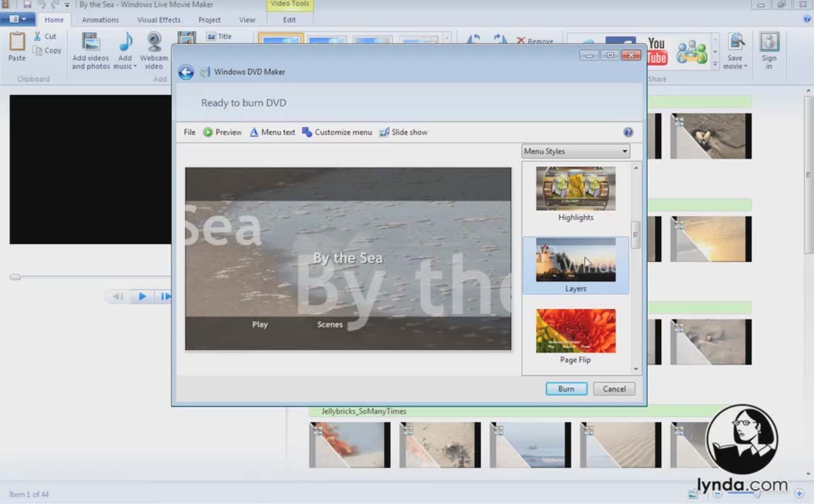This screenshot has width=814, height=504.
Task: Click the Customize menu icon
Action: coord(307,132)
